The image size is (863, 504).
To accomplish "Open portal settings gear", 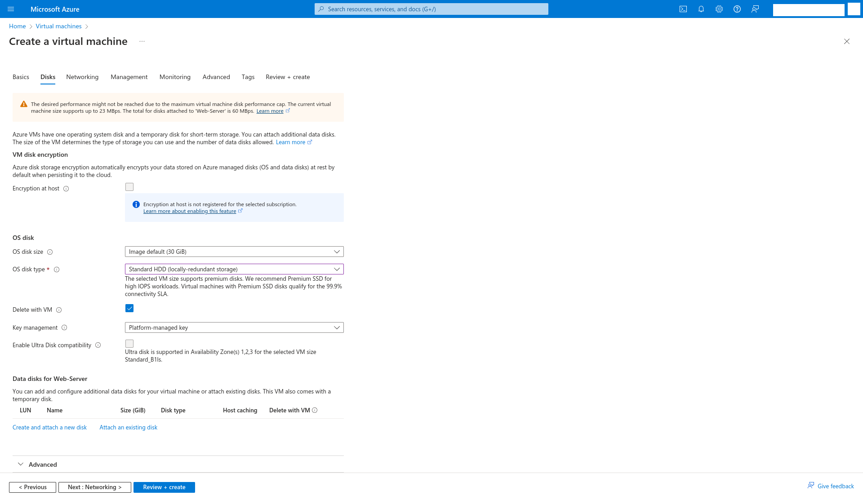I will [x=719, y=9].
